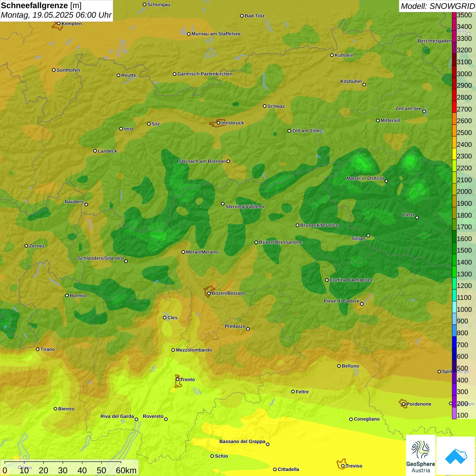Click the 'Berchtesgaden' label
Image resolution: width=476 pixels, height=476 pixels.
435,41
